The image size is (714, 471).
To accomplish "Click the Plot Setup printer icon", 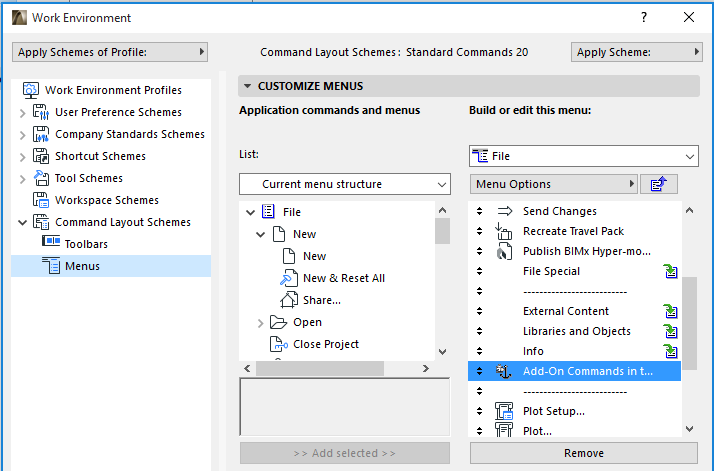I will click(505, 411).
